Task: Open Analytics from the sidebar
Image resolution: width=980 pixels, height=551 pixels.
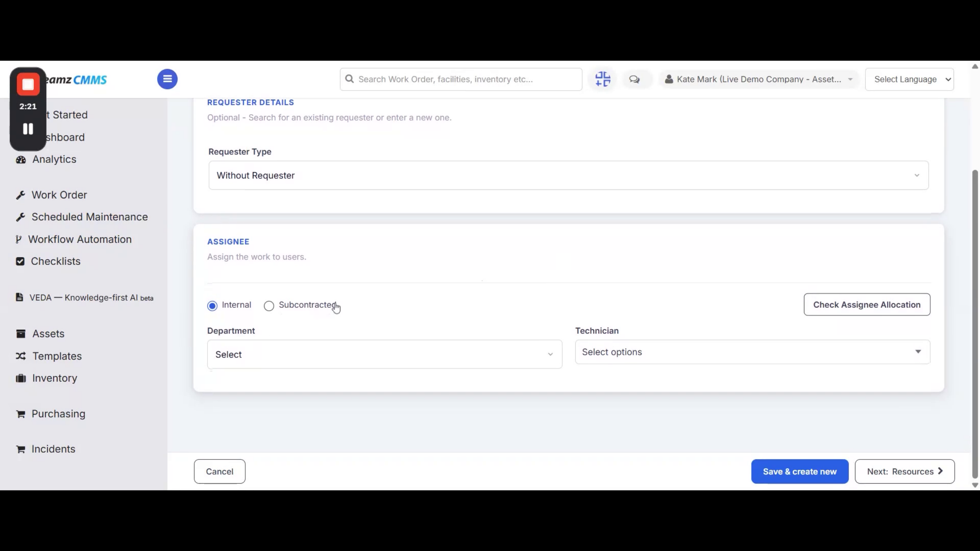Action: tap(54, 159)
